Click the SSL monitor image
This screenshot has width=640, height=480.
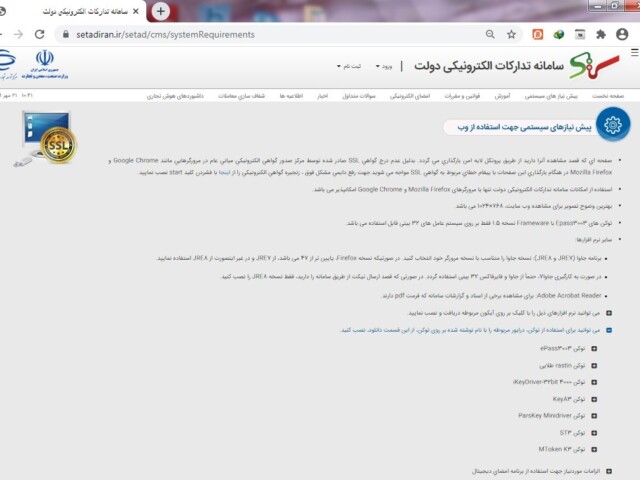point(47,138)
